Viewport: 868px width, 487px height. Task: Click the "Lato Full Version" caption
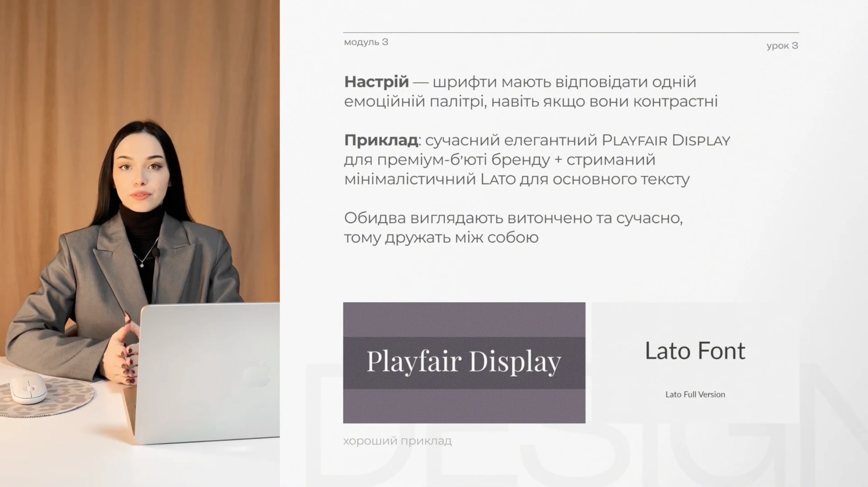point(695,394)
